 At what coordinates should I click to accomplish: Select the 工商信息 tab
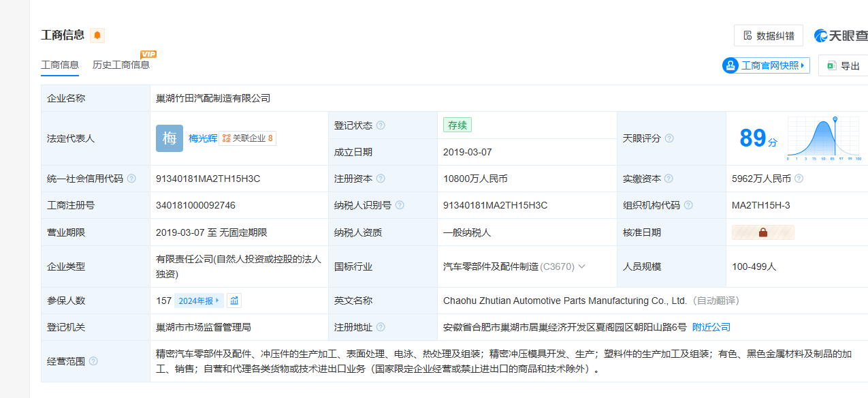60,65
